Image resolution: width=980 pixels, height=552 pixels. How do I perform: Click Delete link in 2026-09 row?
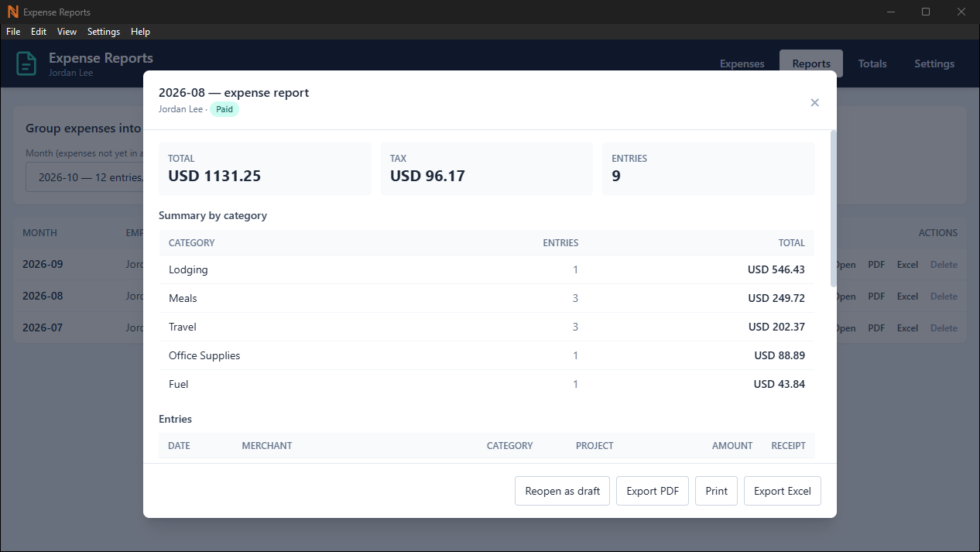(944, 265)
